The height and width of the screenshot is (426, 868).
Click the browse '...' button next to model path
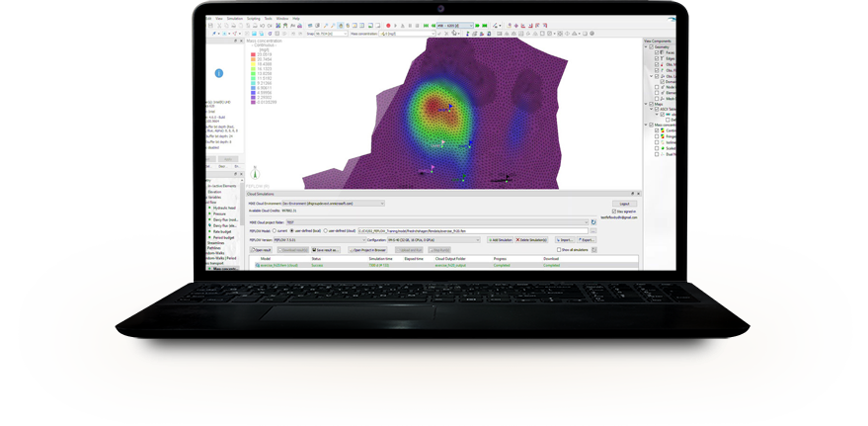click(x=593, y=230)
